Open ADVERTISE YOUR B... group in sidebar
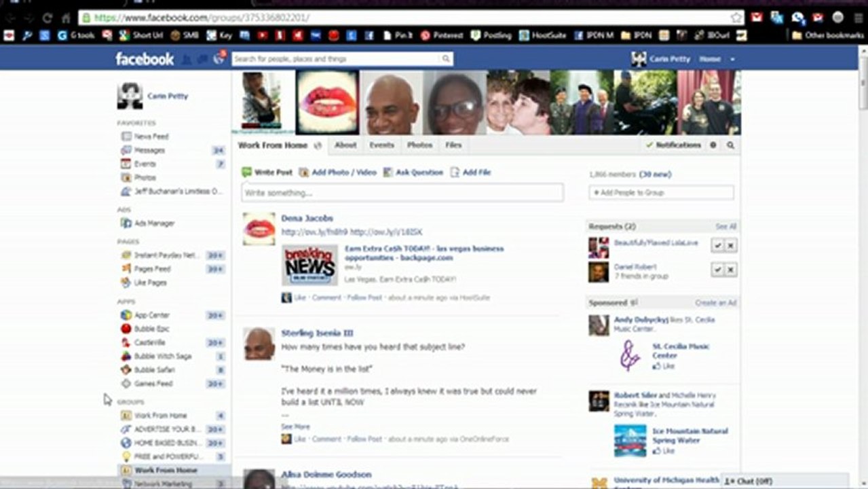Image resolution: width=868 pixels, height=489 pixels. coord(168,429)
